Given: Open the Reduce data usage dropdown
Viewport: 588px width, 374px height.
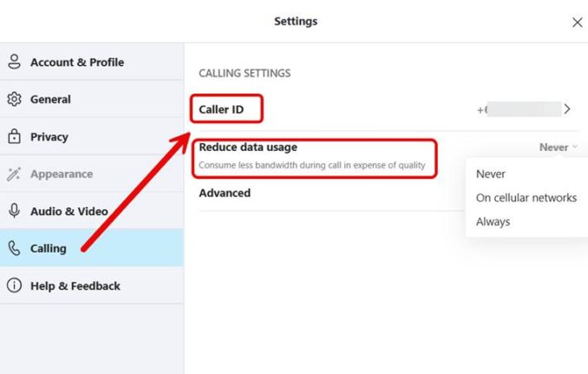Looking at the screenshot, I should (x=558, y=148).
